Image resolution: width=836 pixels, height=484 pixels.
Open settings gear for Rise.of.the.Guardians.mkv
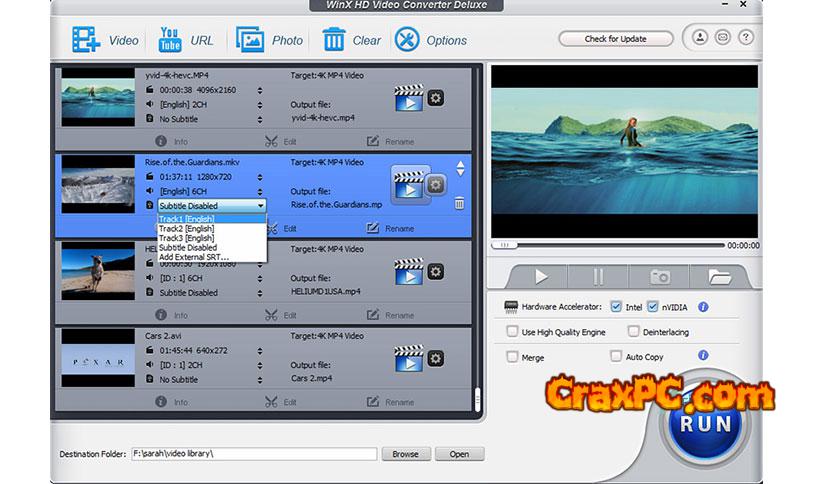pos(435,185)
